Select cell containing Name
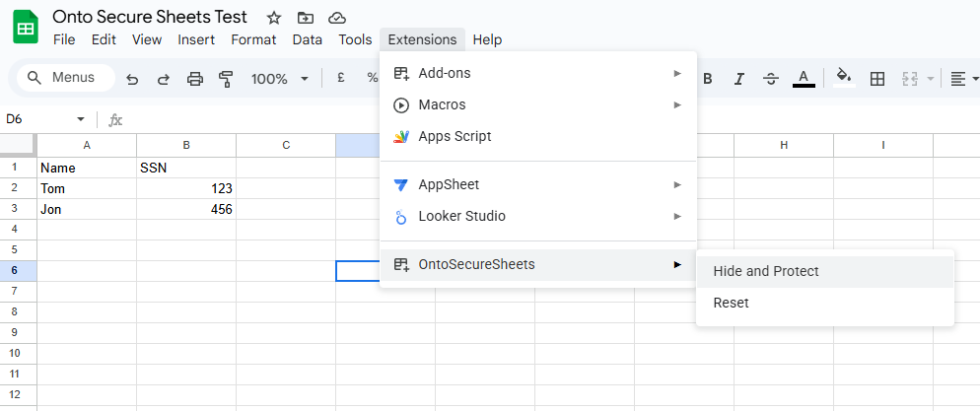 (x=87, y=168)
